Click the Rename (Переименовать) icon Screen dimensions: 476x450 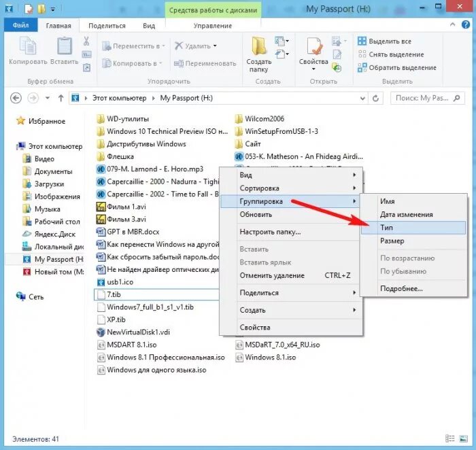click(x=179, y=63)
